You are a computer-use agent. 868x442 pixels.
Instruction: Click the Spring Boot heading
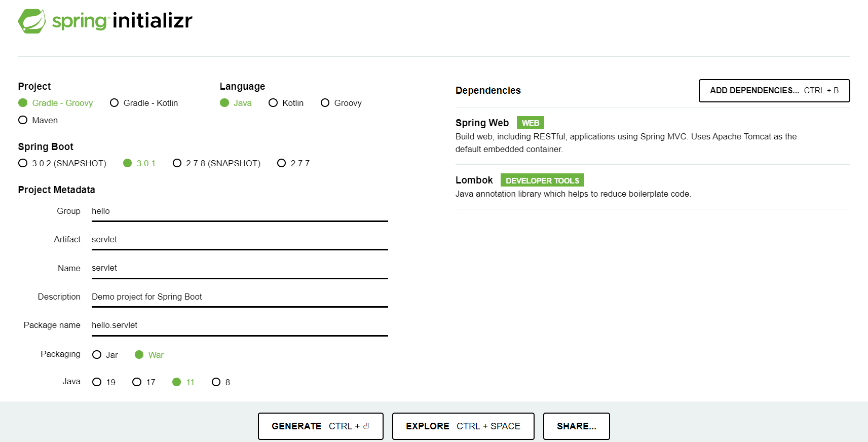coord(46,146)
